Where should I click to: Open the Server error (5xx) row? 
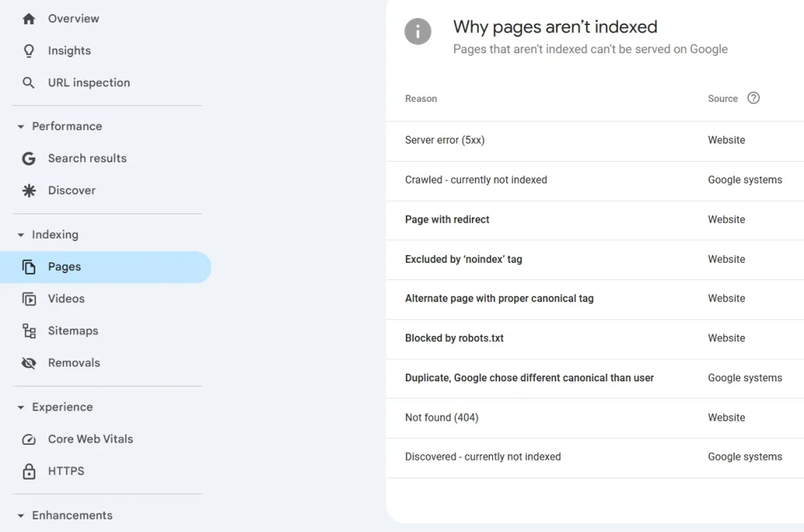[444, 140]
